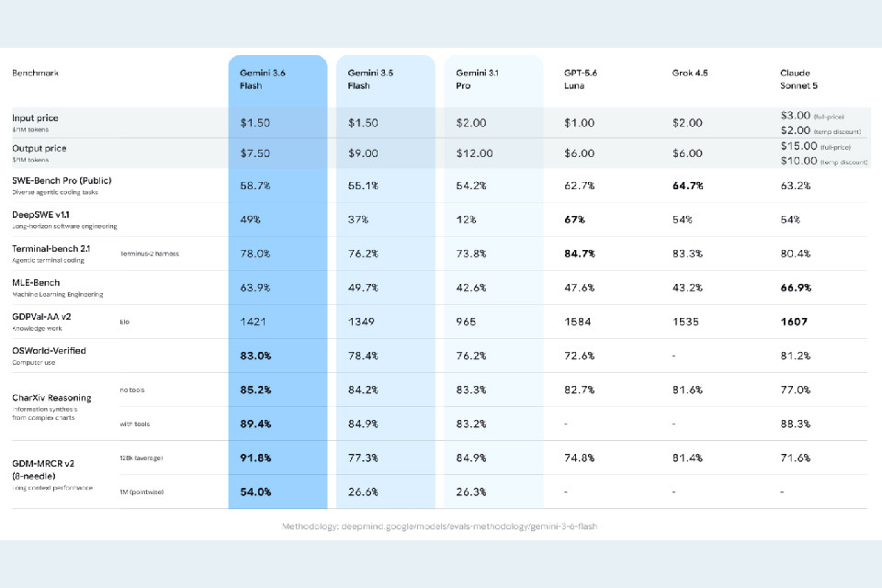Click Claude Sonnet 5's 1607 Elo score
Image resolution: width=882 pixels, height=588 pixels.
click(794, 322)
